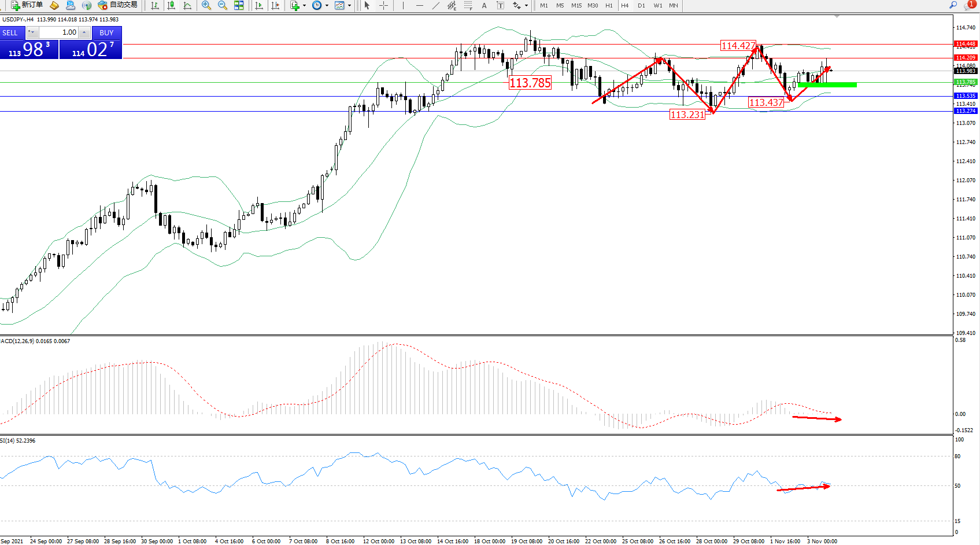Image resolution: width=980 pixels, height=545 pixels.
Task: Open the chat notifications icon
Action: (969, 5)
